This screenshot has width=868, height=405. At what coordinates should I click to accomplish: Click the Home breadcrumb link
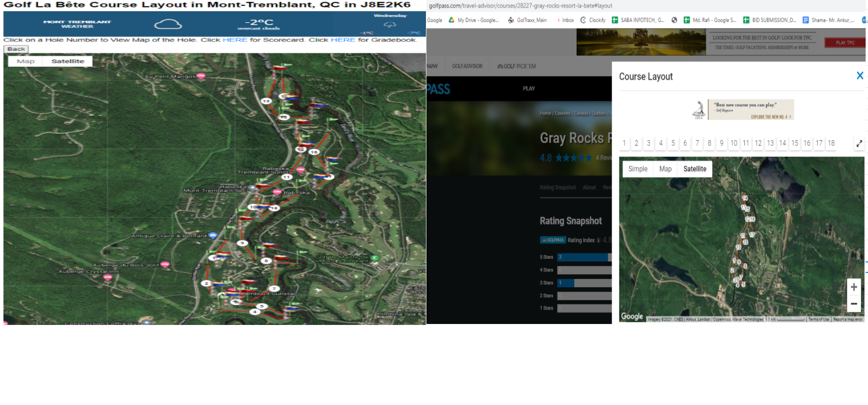point(545,113)
